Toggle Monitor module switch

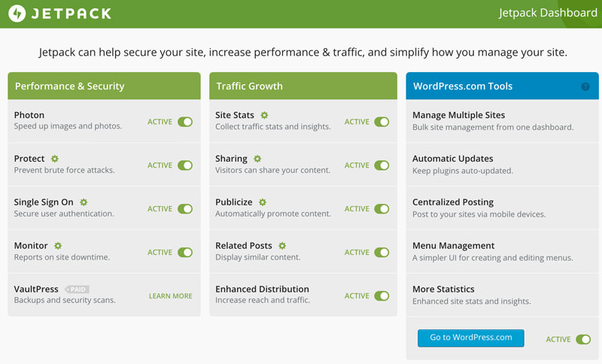tap(185, 253)
